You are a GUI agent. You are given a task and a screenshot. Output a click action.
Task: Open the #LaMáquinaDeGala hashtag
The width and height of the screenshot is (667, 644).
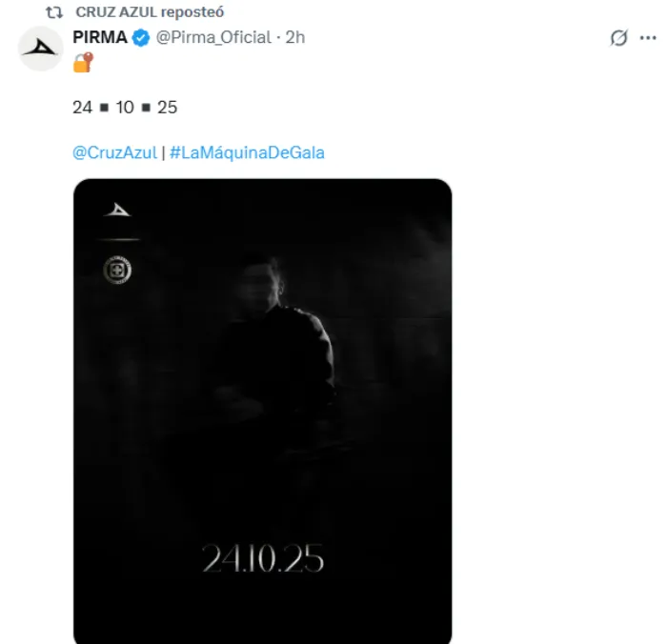pyautogui.click(x=247, y=151)
